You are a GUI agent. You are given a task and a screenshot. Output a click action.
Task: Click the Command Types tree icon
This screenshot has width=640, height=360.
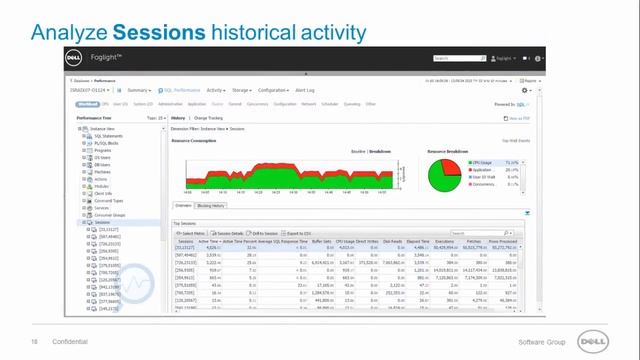(x=89, y=201)
